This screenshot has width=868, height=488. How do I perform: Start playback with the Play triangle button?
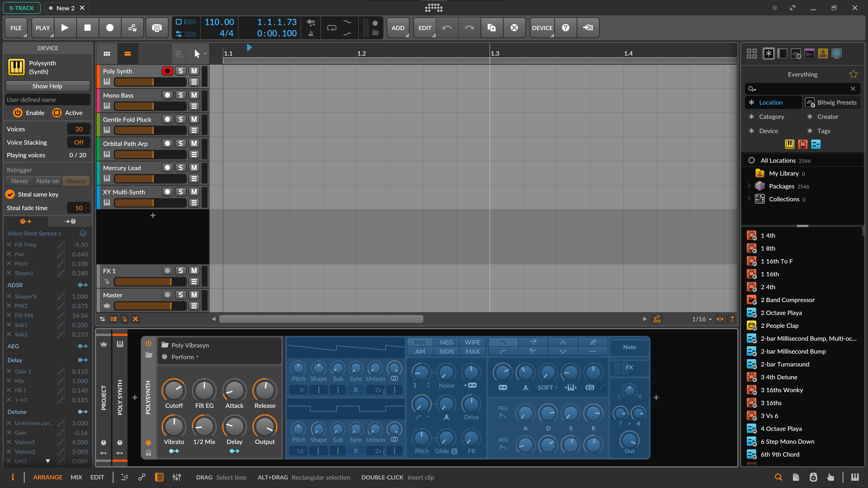pyautogui.click(x=65, y=28)
